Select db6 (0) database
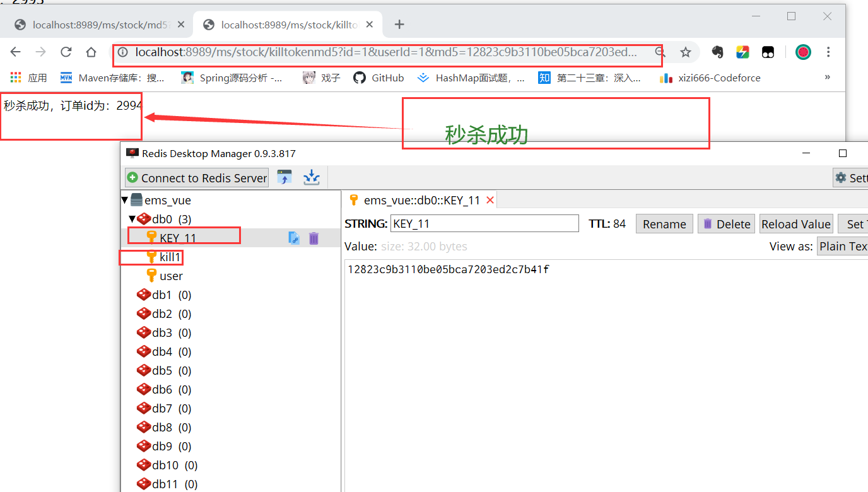Screen dimensions: 868x492 [164, 389]
